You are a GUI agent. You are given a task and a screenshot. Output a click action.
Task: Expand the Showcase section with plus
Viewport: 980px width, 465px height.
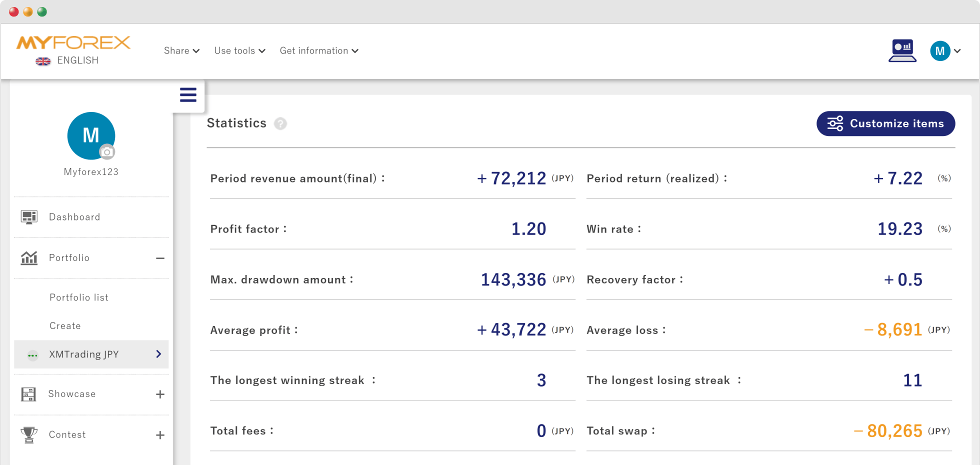[160, 394]
